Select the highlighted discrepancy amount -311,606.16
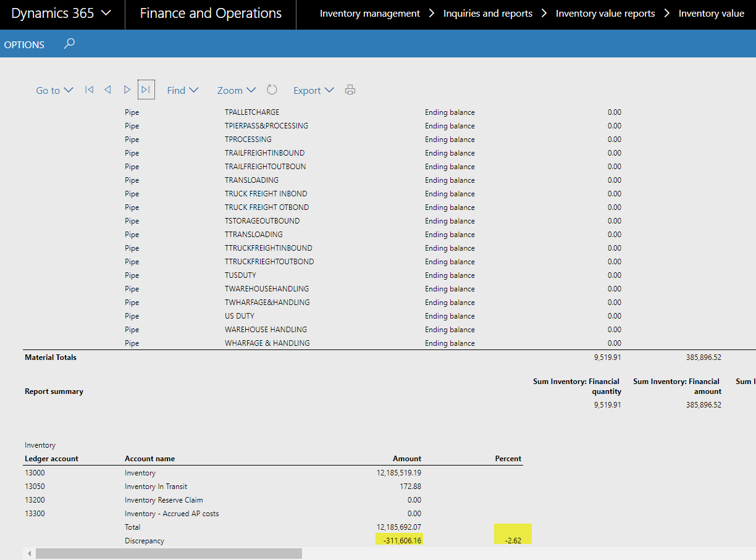 pos(399,541)
